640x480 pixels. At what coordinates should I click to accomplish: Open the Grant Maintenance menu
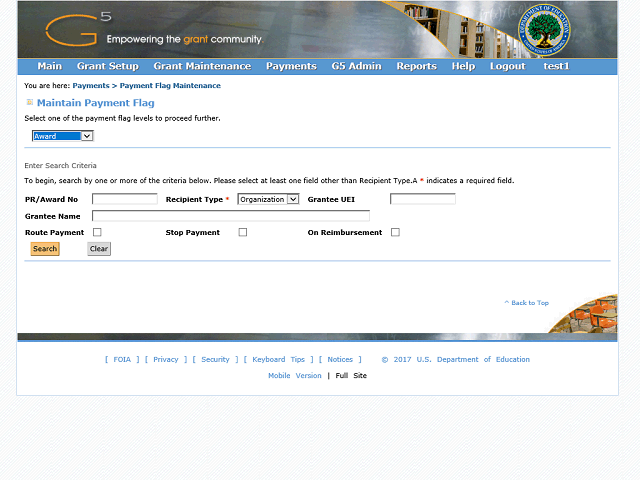point(202,66)
